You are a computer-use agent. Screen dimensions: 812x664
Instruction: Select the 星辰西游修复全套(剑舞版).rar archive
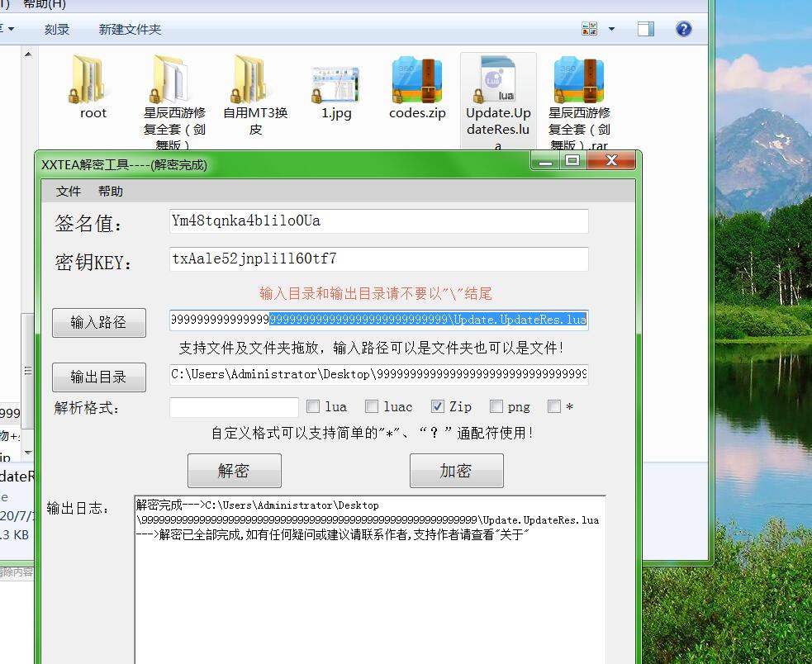578,83
